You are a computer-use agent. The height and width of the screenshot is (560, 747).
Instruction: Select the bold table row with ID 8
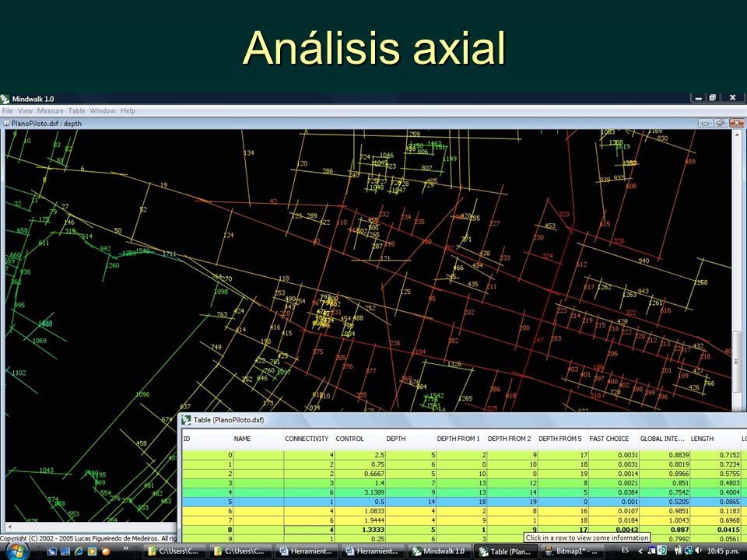pos(464,530)
